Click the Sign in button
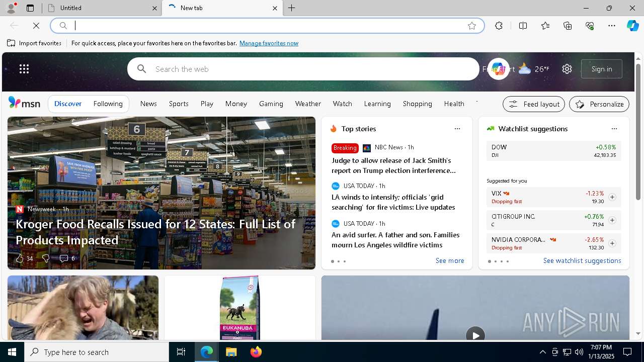Image resolution: width=644 pixels, height=362 pixels. click(602, 69)
